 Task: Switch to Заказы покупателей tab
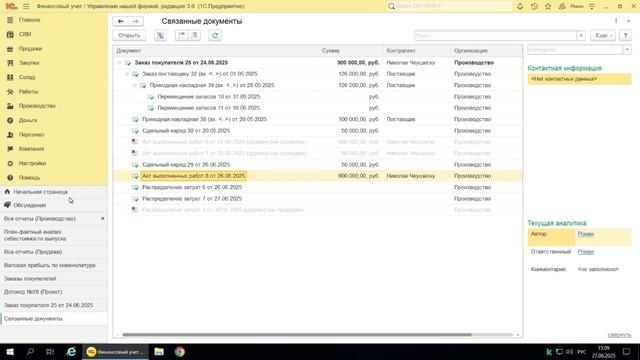54,278
